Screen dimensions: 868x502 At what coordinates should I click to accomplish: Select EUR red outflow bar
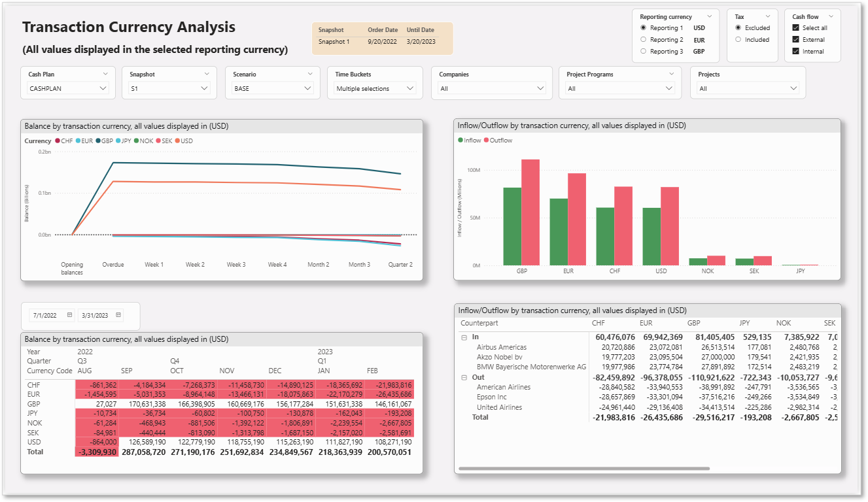[x=577, y=219]
